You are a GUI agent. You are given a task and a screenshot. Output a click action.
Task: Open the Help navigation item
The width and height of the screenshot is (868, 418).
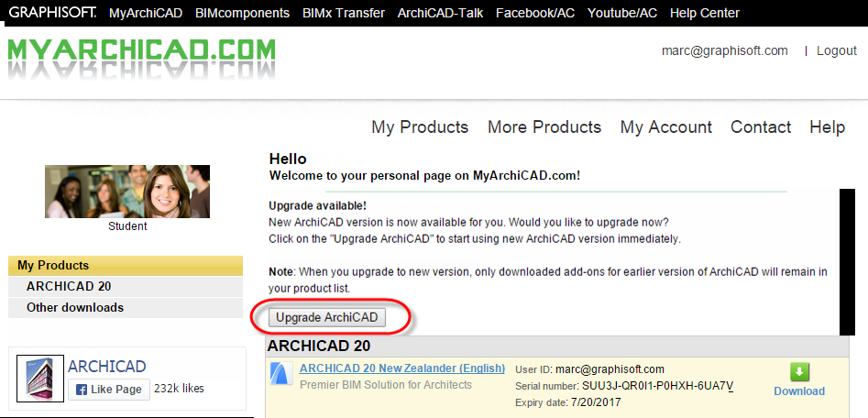[827, 126]
